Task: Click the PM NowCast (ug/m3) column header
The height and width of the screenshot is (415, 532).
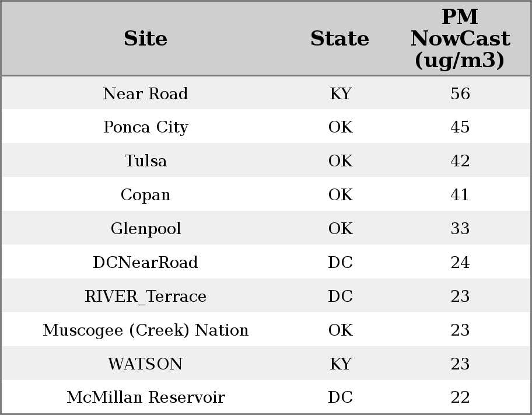Action: click(460, 39)
